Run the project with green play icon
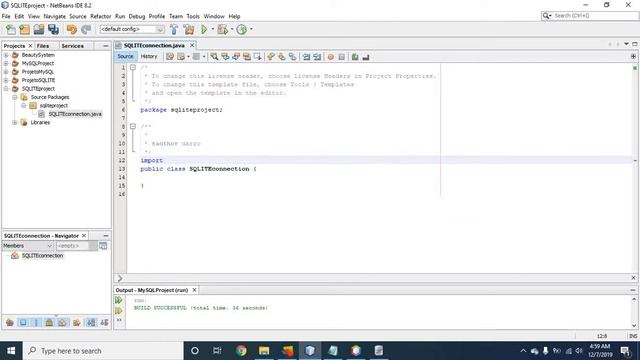 pos(204,29)
